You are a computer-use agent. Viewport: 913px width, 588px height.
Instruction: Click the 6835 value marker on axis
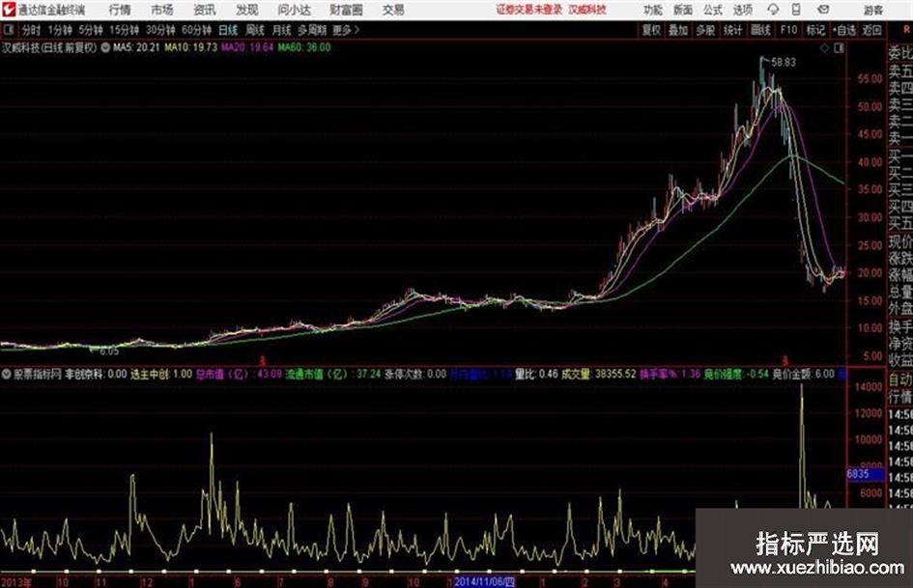click(866, 474)
